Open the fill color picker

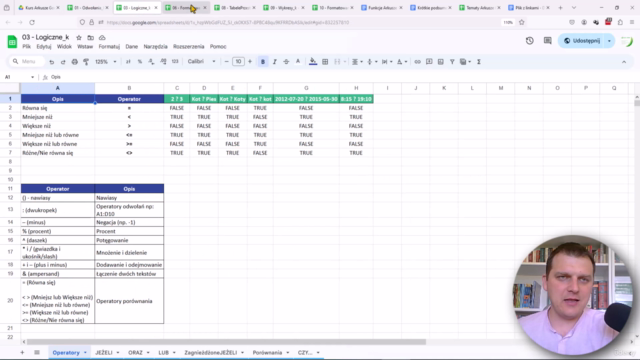point(313,62)
